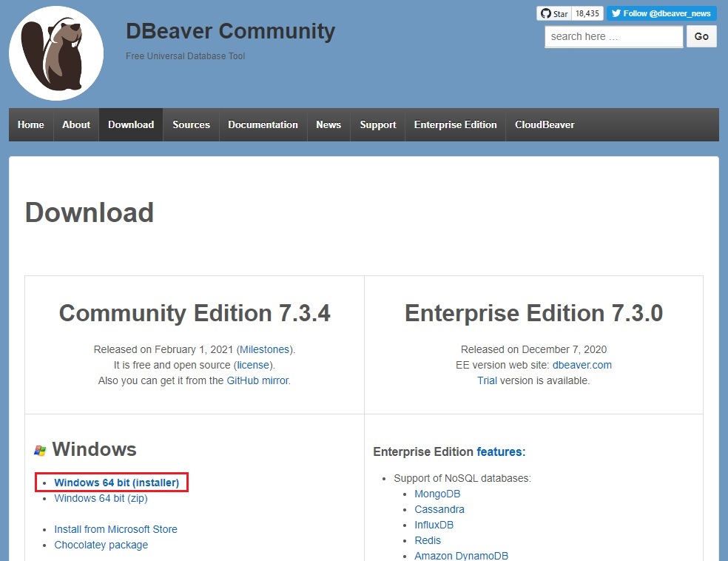The image size is (728, 561).
Task: Click the GitHub octocat icon
Action: click(546, 13)
